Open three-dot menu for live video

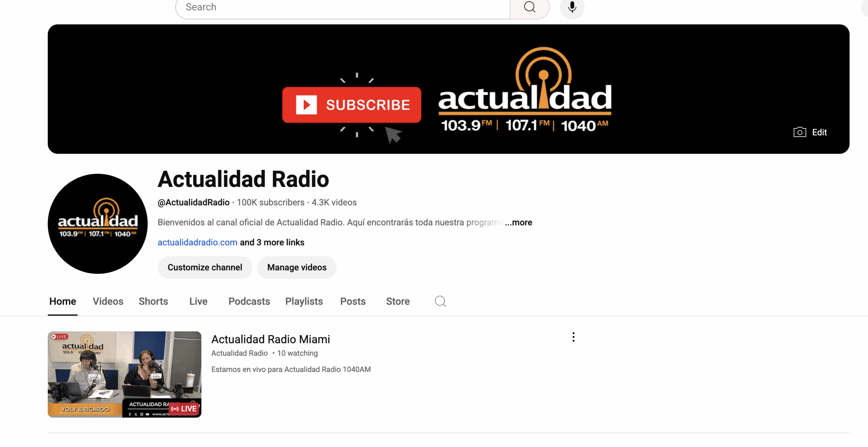click(573, 337)
